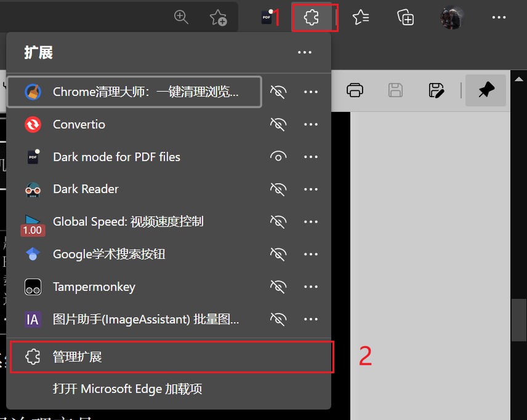Open Edge browser settings menu
The height and width of the screenshot is (420, 527).
(x=499, y=17)
